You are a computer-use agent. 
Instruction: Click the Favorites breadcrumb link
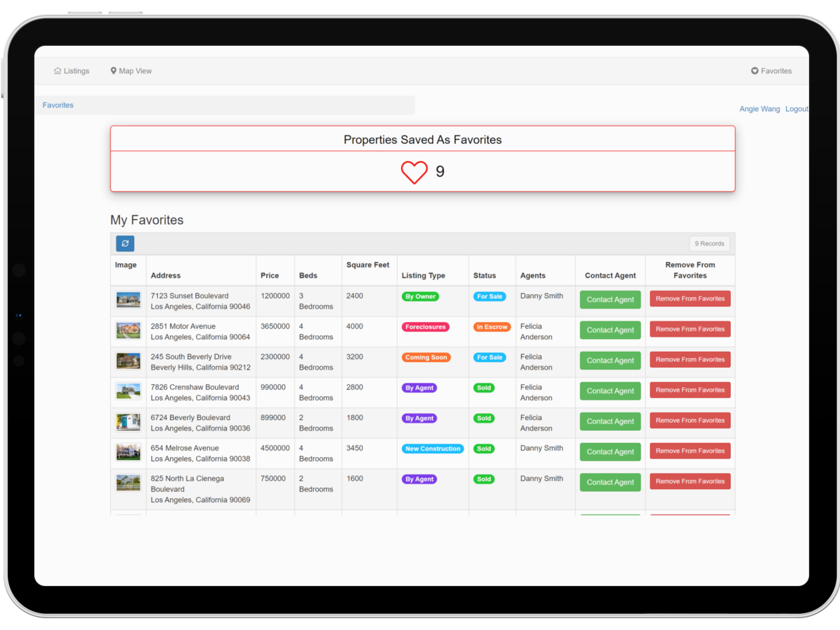point(58,105)
